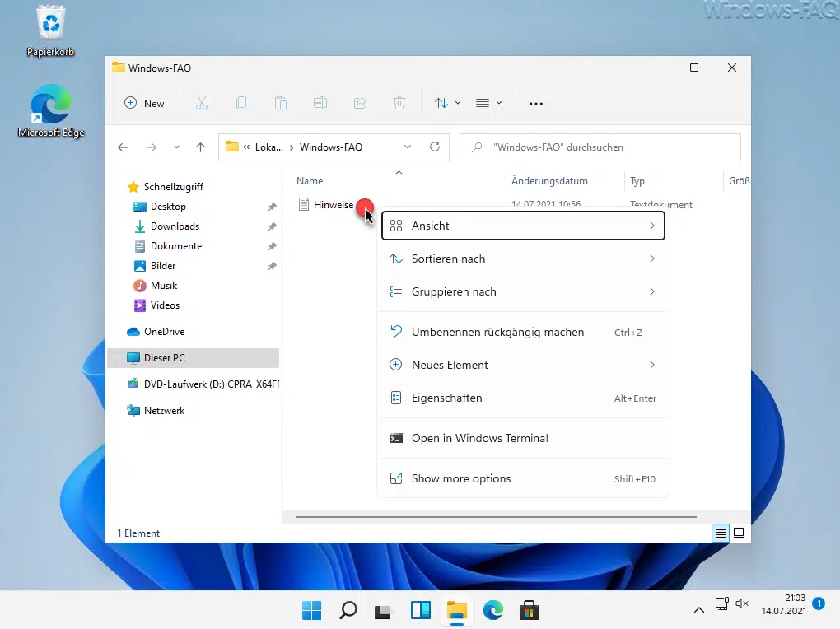
Task: Open the Sort options dropdown
Action: coord(447,103)
